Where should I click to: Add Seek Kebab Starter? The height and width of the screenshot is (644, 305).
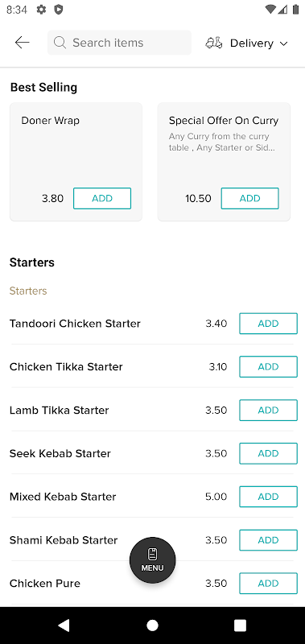pyautogui.click(x=269, y=453)
